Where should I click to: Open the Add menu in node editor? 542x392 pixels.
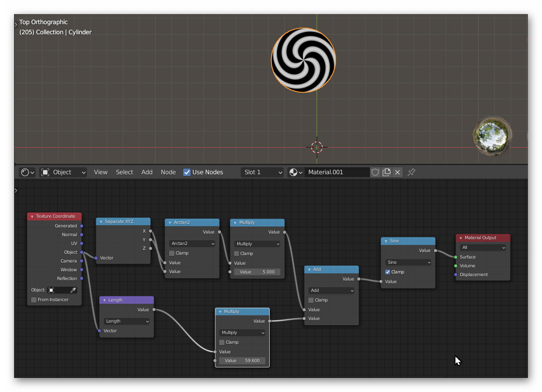(147, 172)
